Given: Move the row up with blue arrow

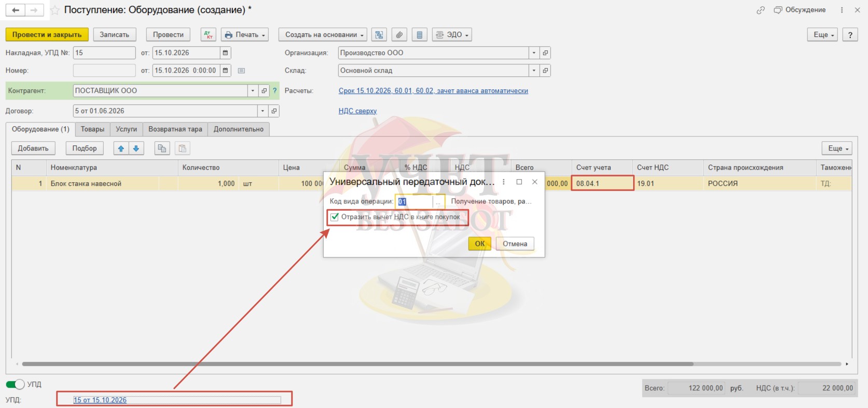Looking at the screenshot, I should [121, 148].
